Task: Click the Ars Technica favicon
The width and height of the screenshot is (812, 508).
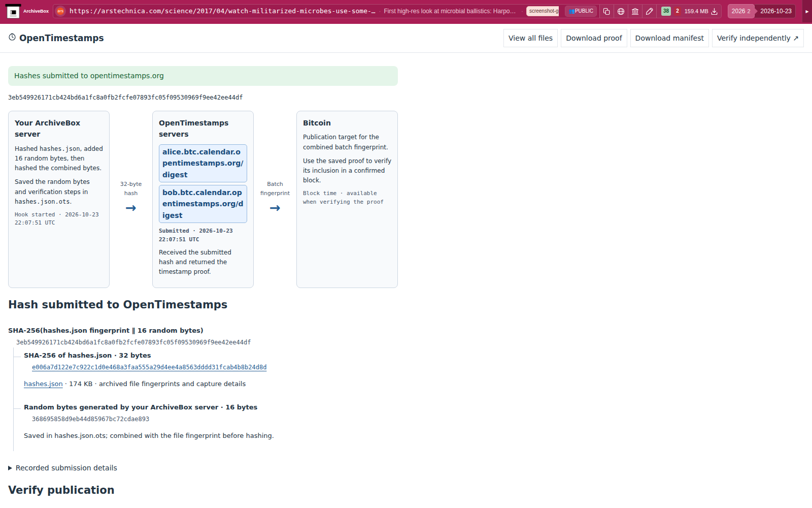Action: 60,11
